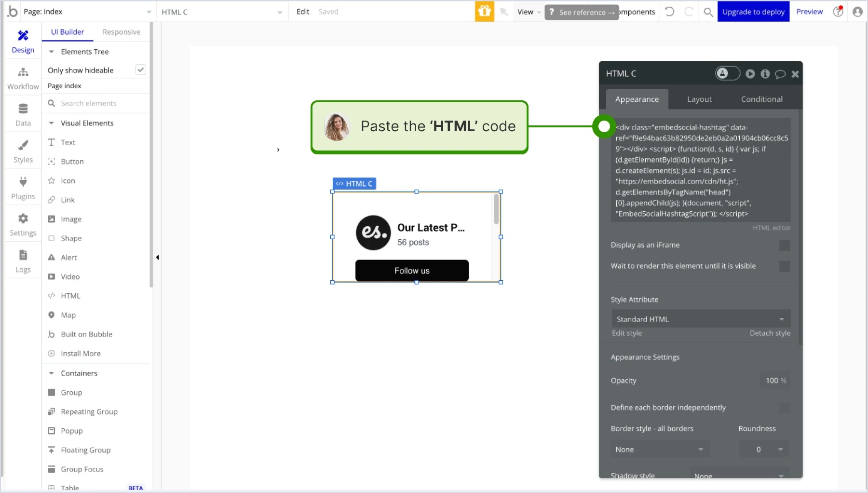Open the Styles section
Viewport: 868px width, 493px height.
(x=23, y=152)
